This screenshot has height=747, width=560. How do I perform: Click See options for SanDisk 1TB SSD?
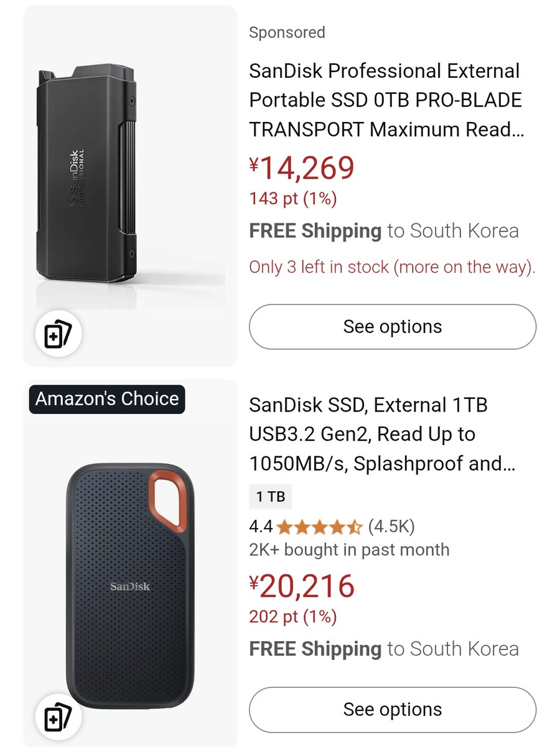click(392, 709)
